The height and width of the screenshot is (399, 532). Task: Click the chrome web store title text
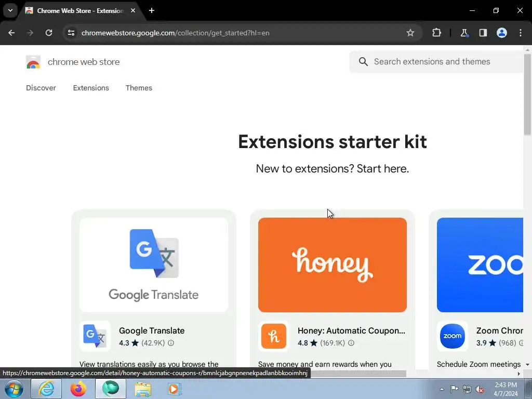(x=84, y=62)
